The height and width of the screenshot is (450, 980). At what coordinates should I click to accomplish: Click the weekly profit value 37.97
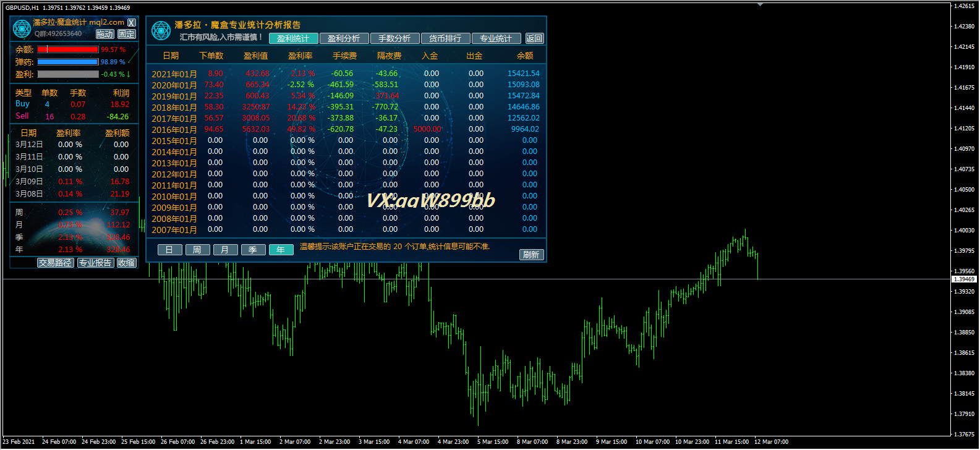120,213
